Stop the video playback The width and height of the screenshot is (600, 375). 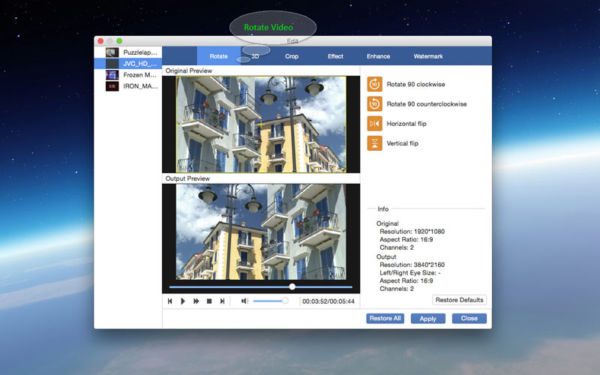(209, 301)
